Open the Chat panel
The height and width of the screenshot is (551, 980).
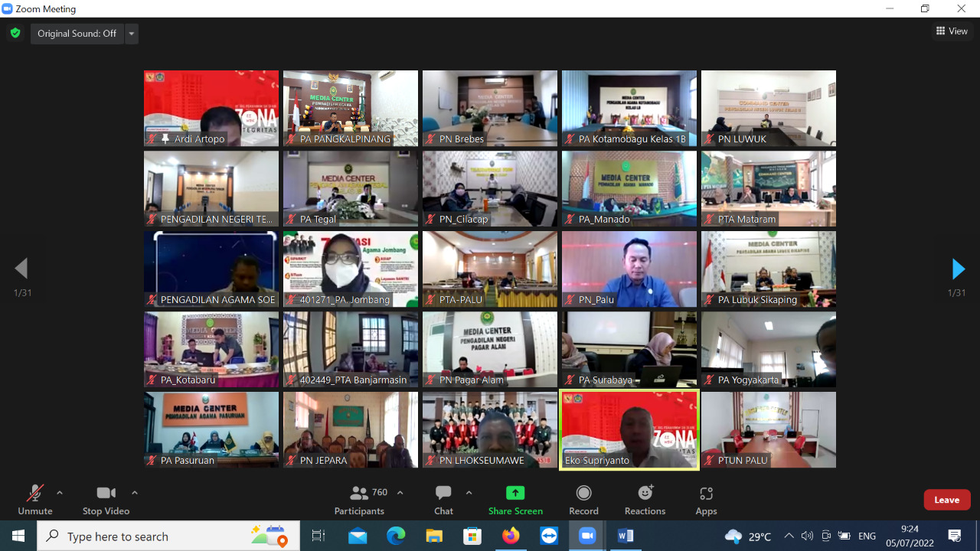coord(443,500)
